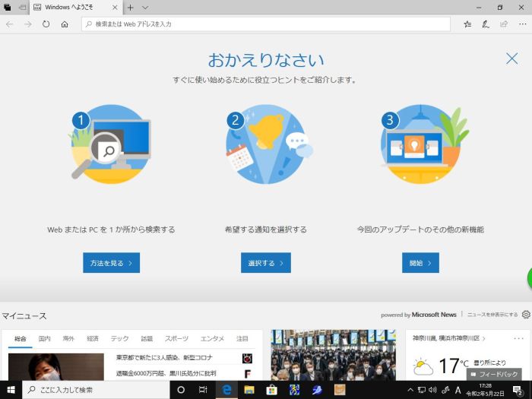Switch to the 国内 news tab
This screenshot has height=399, width=532.
[x=45, y=338]
